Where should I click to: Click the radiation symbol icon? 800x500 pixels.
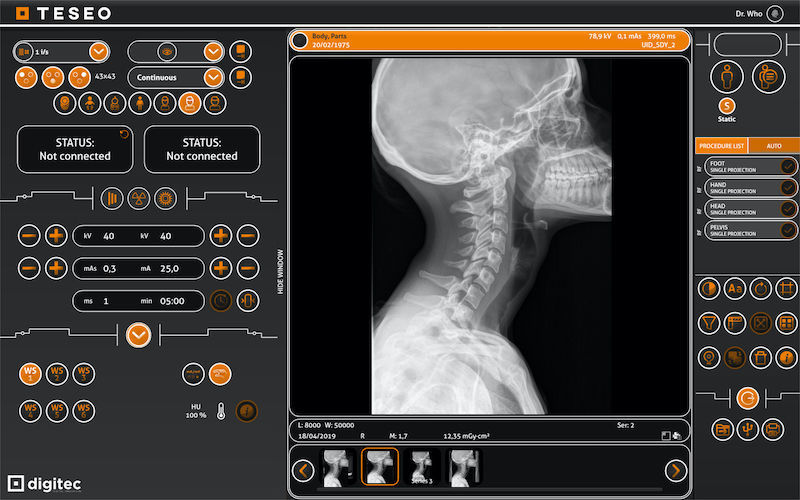(139, 197)
